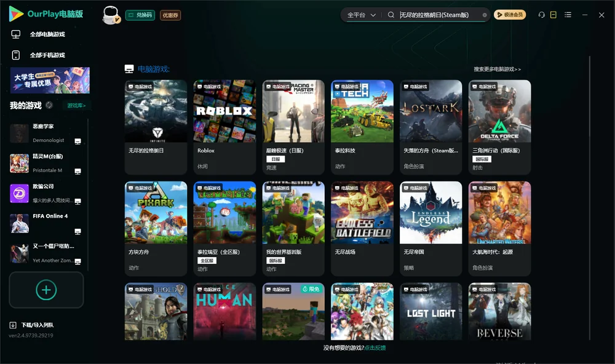Click 搜索更多电脑游戏>> link
615x364 pixels.
(497, 69)
